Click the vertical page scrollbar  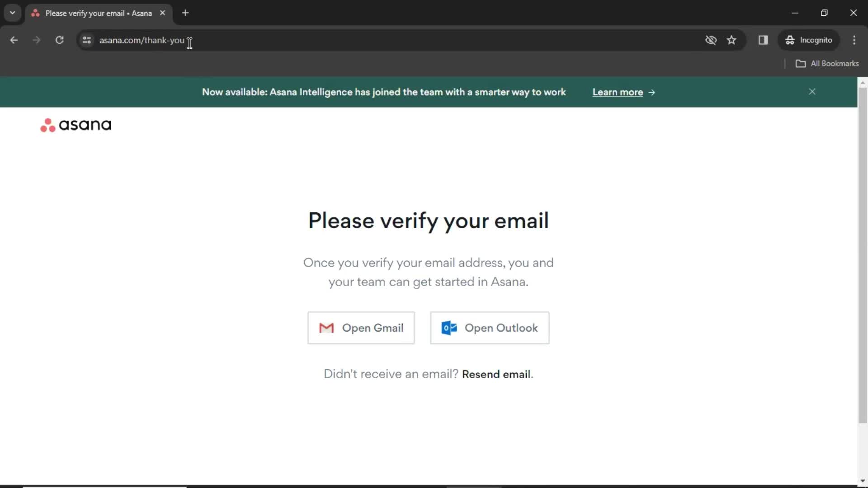(863, 255)
